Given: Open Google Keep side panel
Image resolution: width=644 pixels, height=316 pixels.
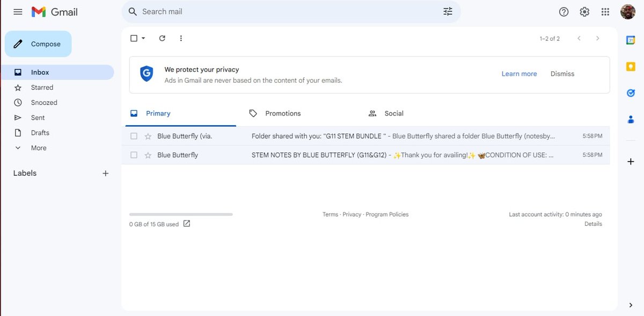Looking at the screenshot, I should [x=631, y=67].
